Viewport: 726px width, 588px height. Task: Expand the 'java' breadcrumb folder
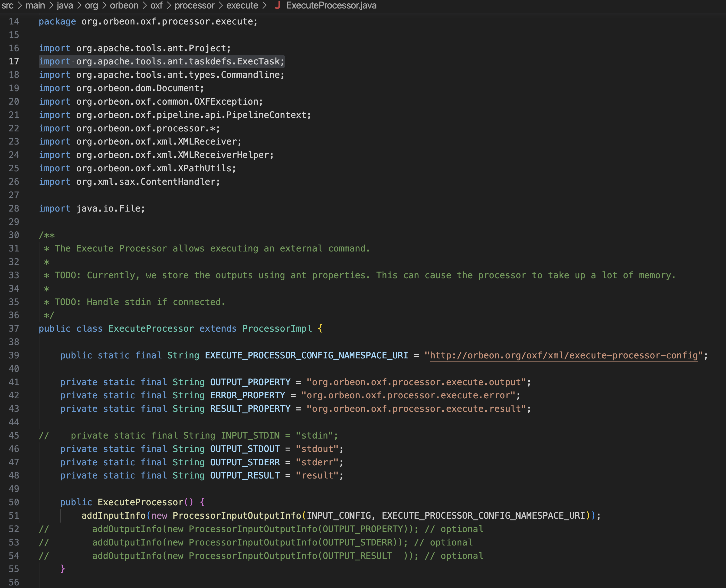pos(65,5)
